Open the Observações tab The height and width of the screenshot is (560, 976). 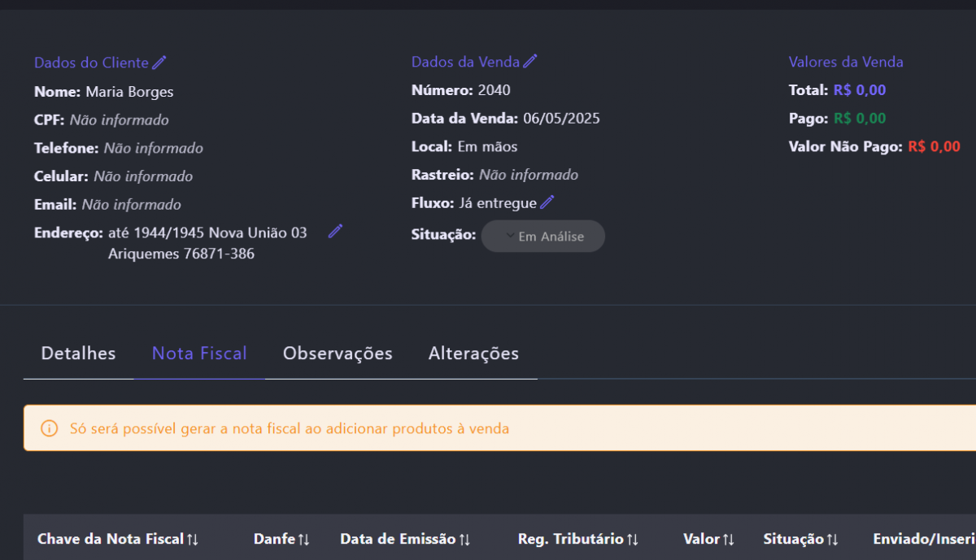338,354
